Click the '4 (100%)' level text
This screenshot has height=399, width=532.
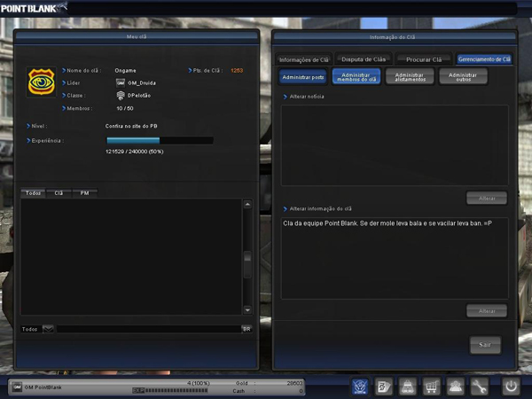pos(199,383)
